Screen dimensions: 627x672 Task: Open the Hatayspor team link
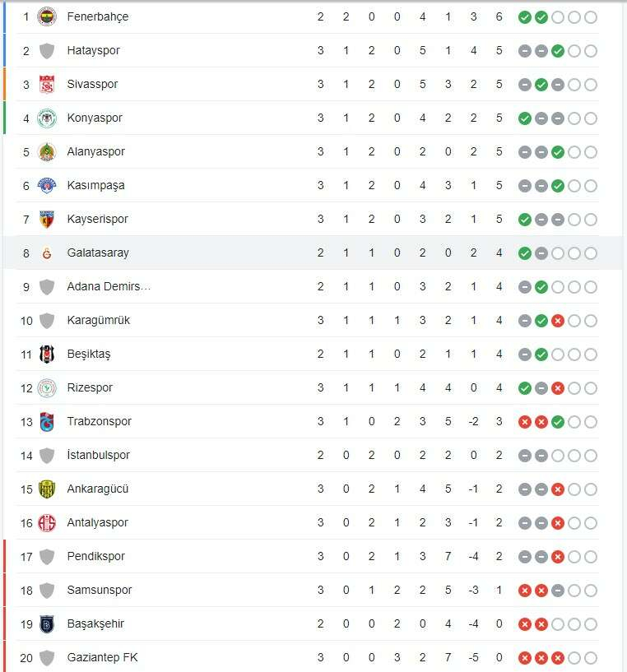(93, 51)
